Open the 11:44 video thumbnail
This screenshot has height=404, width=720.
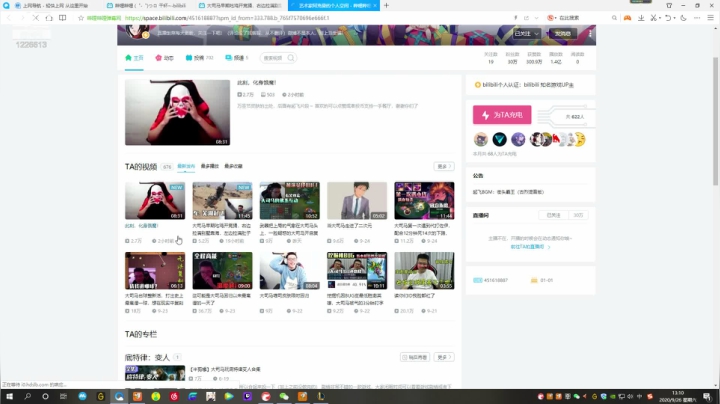tap(424, 201)
